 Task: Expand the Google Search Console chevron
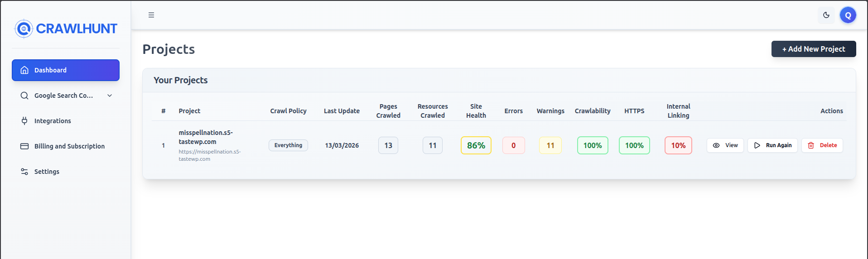pos(110,96)
